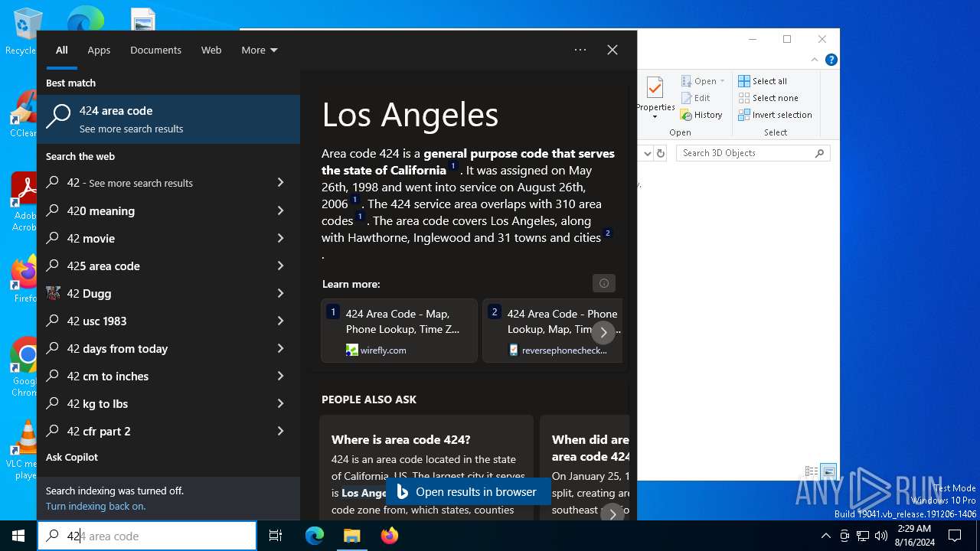The height and width of the screenshot is (551, 980).
Task: Open the search options ellipsis menu
Action: 580,50
